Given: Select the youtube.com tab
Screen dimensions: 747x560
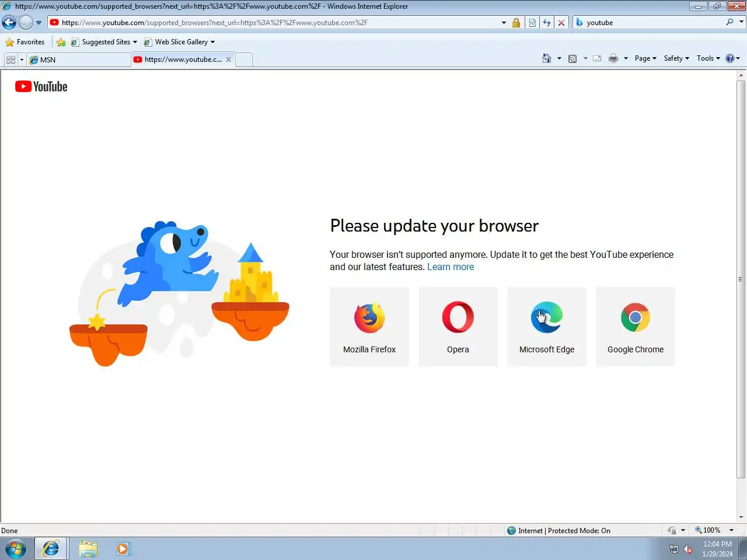Looking at the screenshot, I should (x=178, y=60).
